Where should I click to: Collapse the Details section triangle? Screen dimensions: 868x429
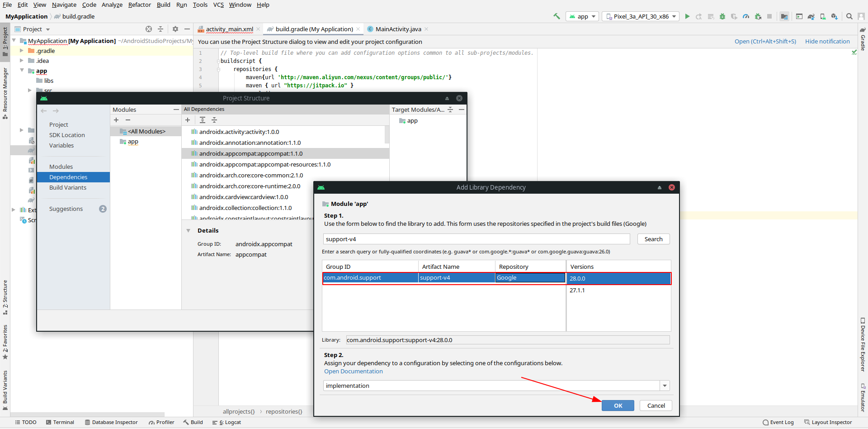[x=189, y=231]
